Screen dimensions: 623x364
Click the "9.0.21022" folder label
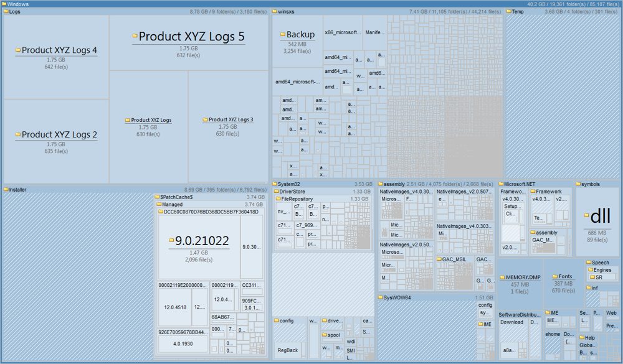(x=202, y=241)
